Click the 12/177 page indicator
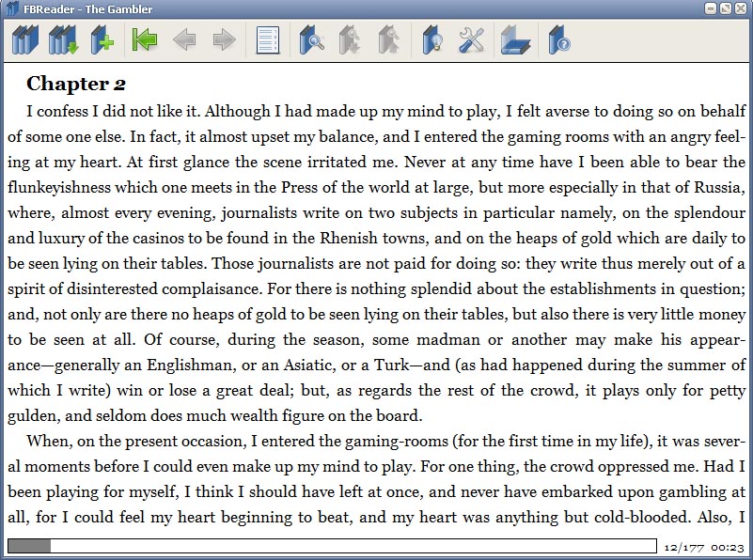The width and height of the screenshot is (753, 560). click(683, 548)
